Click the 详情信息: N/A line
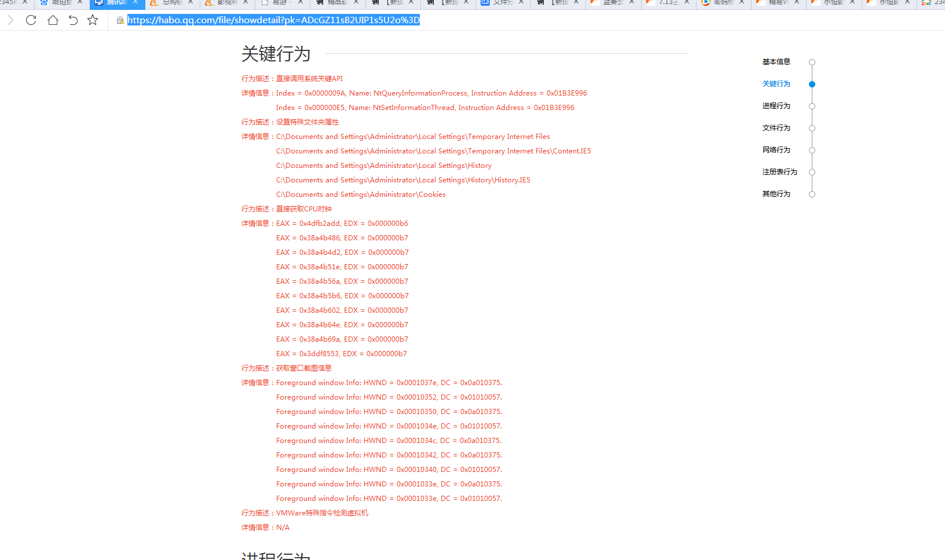The height and width of the screenshot is (560, 945). (x=265, y=528)
